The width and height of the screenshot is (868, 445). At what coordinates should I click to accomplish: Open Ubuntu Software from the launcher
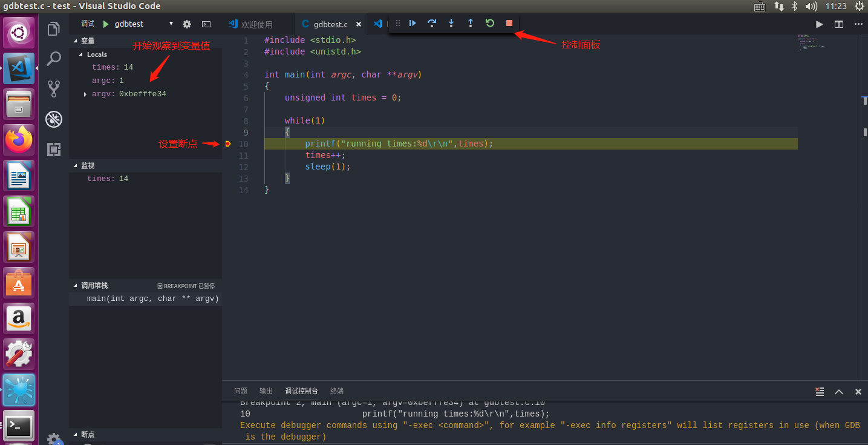click(x=19, y=283)
